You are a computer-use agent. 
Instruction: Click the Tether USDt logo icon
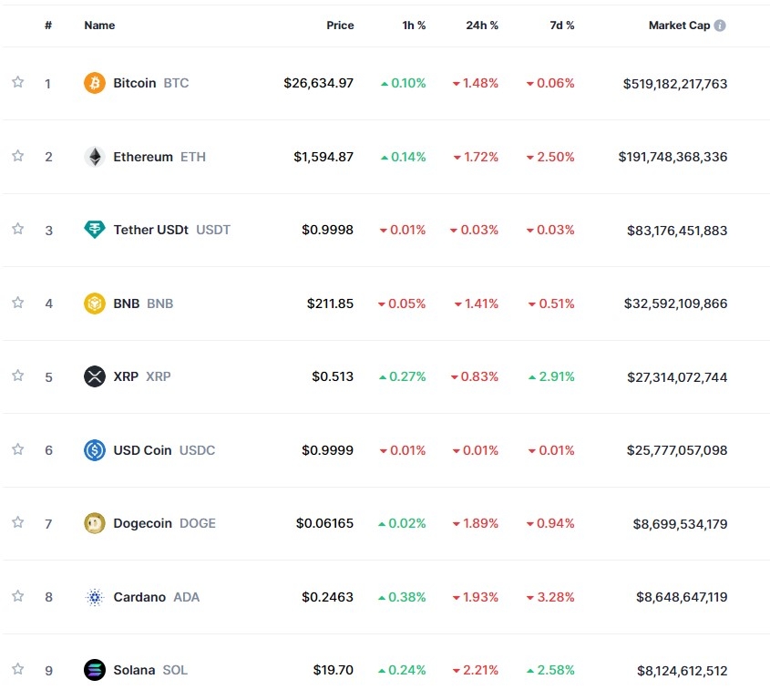pyautogui.click(x=95, y=230)
